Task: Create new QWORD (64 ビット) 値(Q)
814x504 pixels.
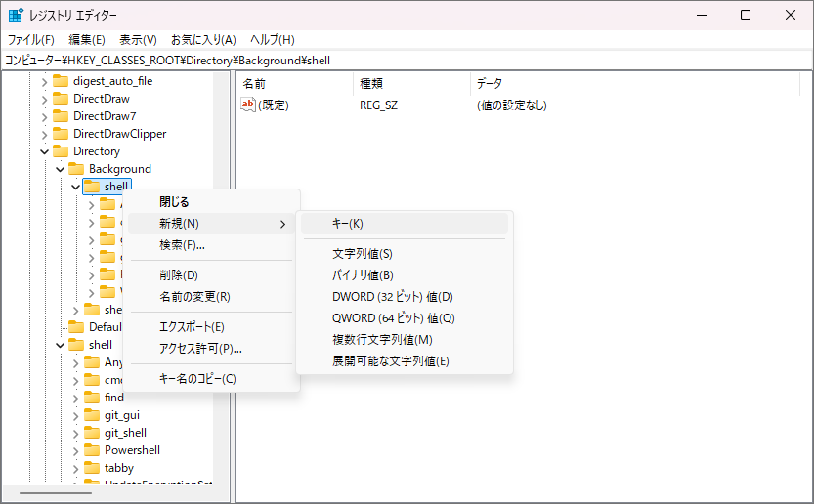Action: pyautogui.click(x=405, y=318)
